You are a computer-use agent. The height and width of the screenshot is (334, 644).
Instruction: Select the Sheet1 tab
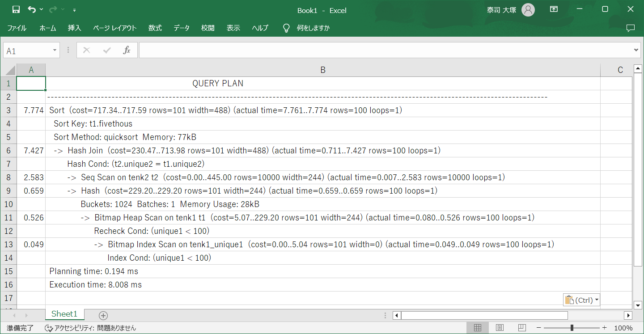point(64,314)
